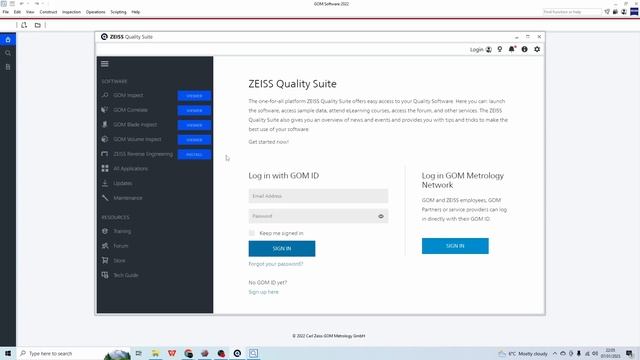Click the Login user icon in Quality Suite

point(489,49)
